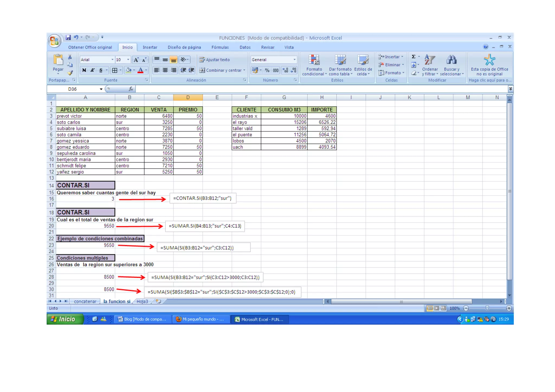Screen dimensions: 555x392
Task: Click the Pegar paste icon
Action: pos(58,61)
